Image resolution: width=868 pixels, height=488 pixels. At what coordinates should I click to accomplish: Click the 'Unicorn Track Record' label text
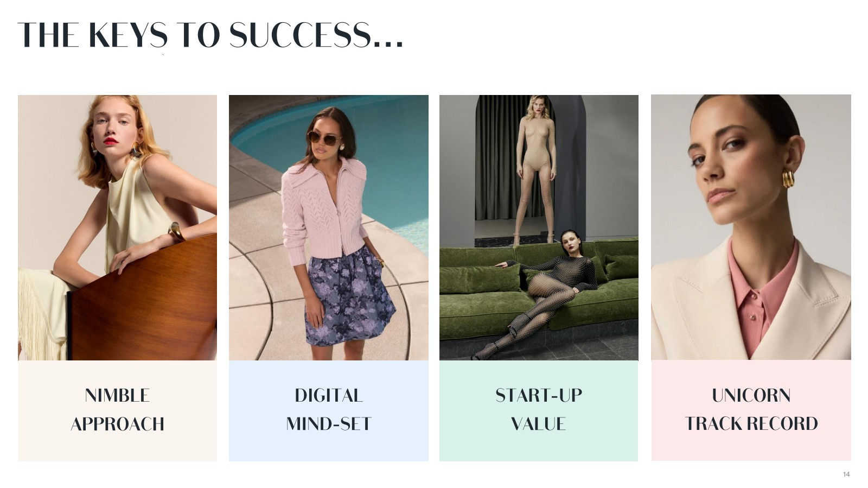click(x=751, y=409)
